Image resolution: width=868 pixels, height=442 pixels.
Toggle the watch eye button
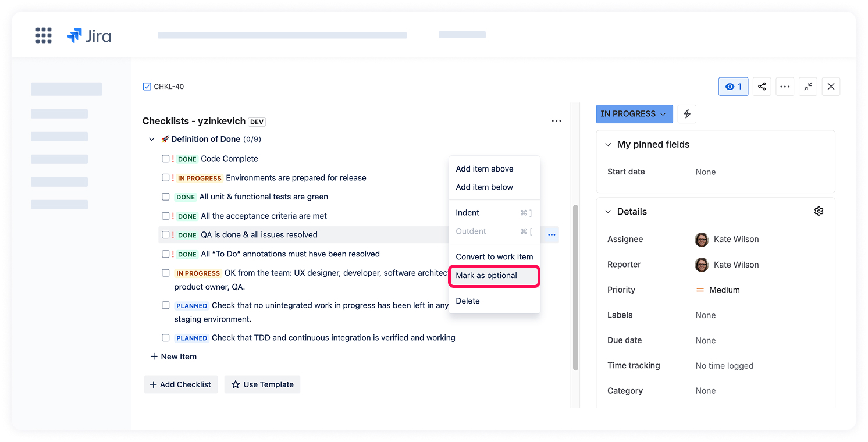point(733,87)
